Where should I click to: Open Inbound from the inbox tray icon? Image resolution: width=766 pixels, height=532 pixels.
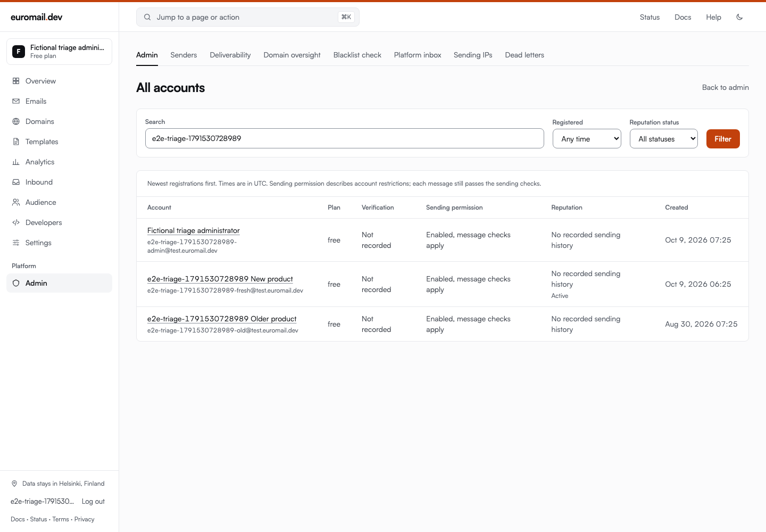pos(16,182)
